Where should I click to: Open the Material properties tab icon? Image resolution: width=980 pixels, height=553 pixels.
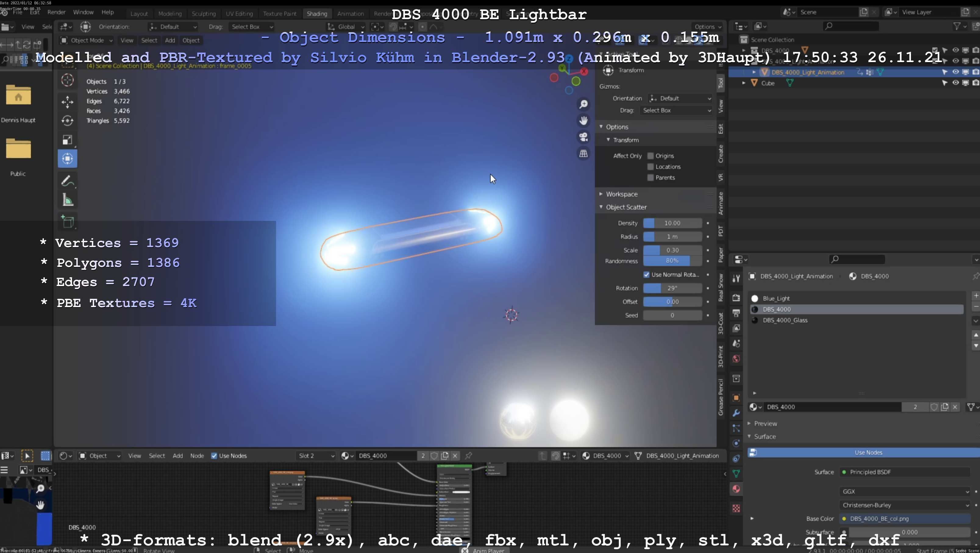coord(736,489)
